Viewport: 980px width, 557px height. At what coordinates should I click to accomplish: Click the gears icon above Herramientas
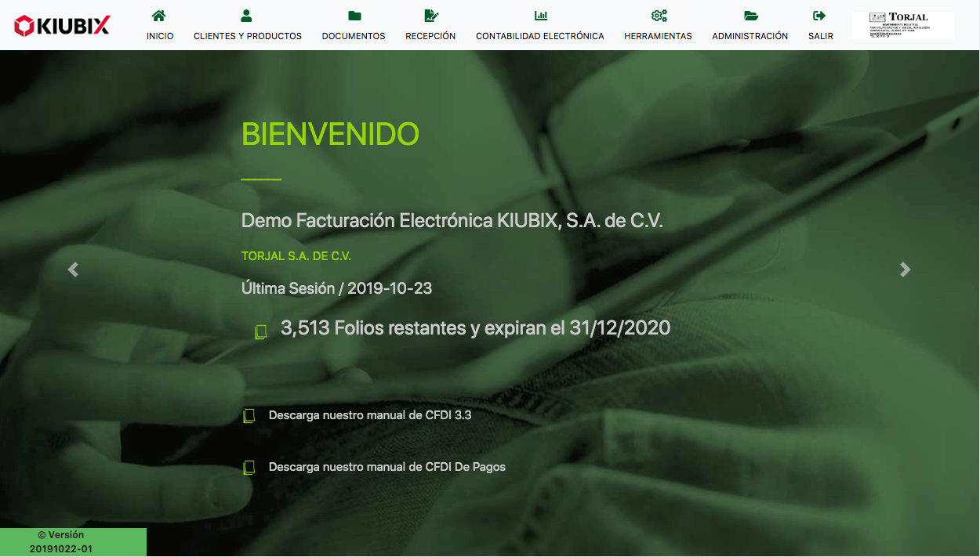(x=658, y=16)
